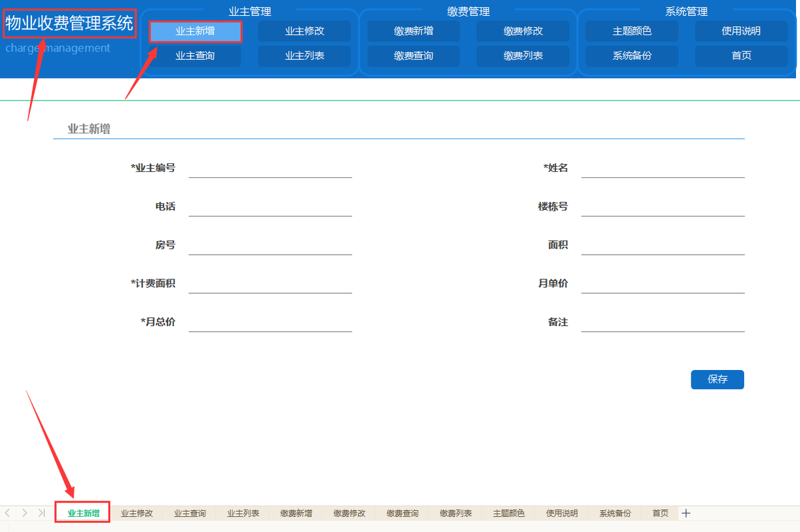Switch to the 业主新增 sheet tab
This screenshot has height=532, width=800.
(x=82, y=513)
